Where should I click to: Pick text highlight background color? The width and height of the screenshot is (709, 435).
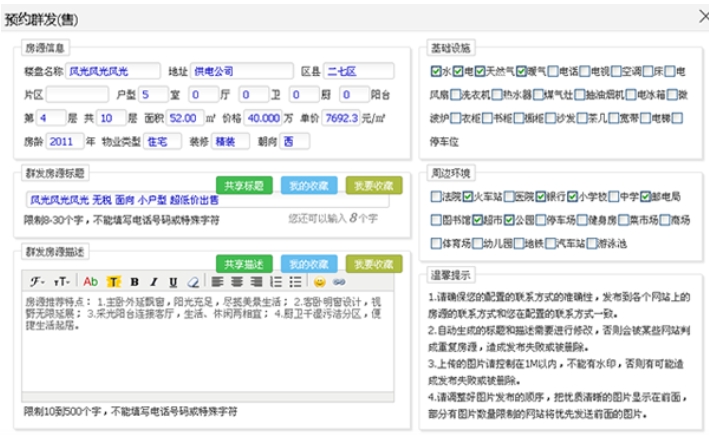114,282
